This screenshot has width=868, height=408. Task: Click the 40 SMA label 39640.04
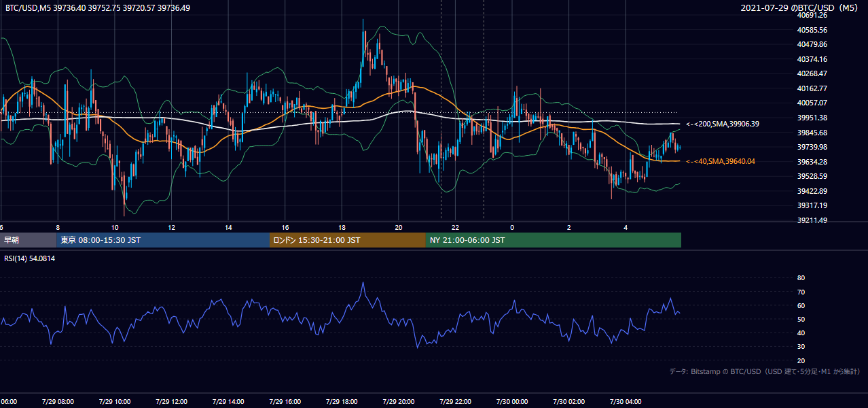[720, 161]
